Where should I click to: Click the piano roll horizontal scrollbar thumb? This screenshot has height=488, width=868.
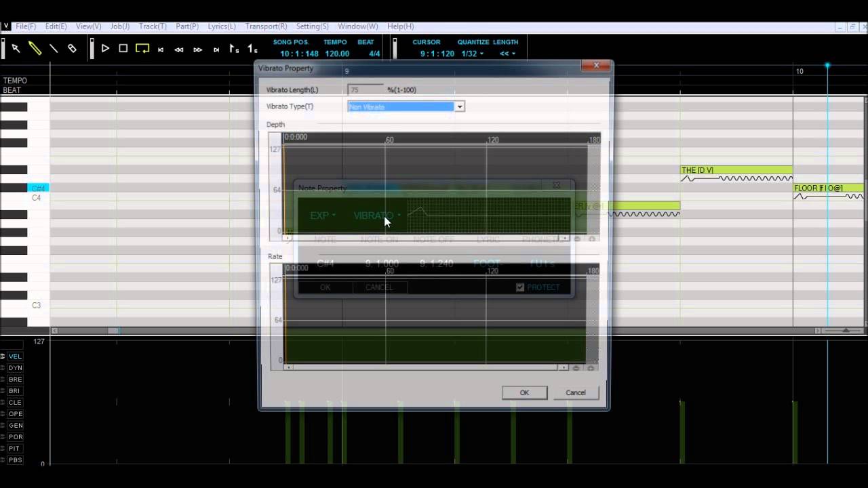click(x=114, y=331)
